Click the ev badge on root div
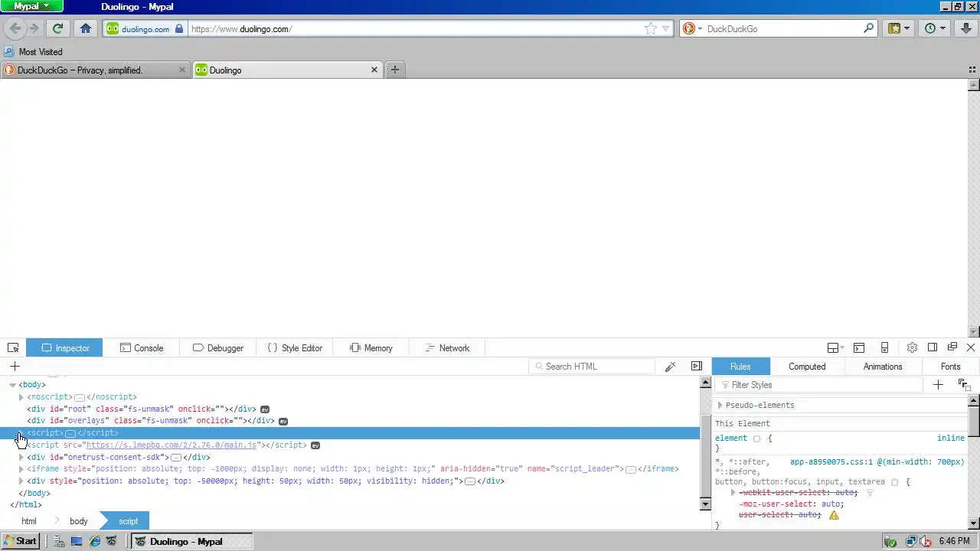This screenshot has width=980, height=551. [265, 409]
